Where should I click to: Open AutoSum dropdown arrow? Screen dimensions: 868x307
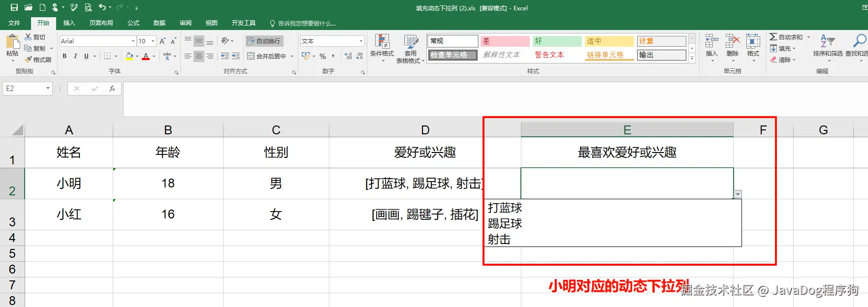[x=808, y=37]
